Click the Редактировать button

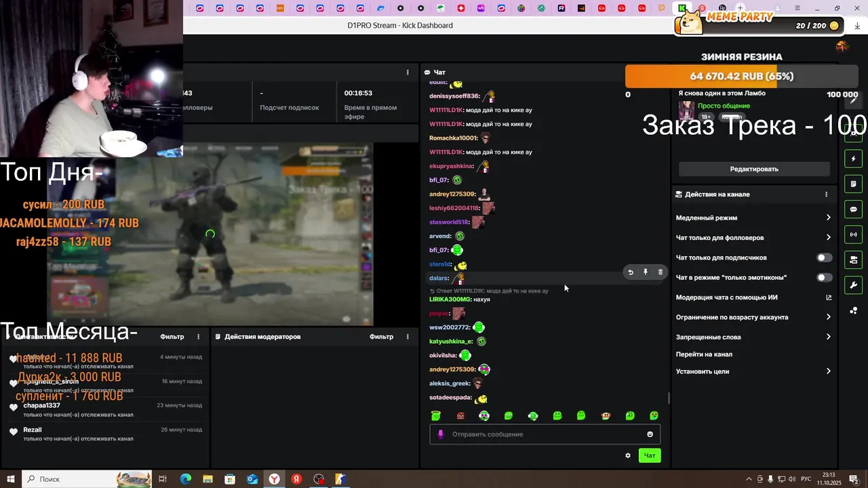754,169
